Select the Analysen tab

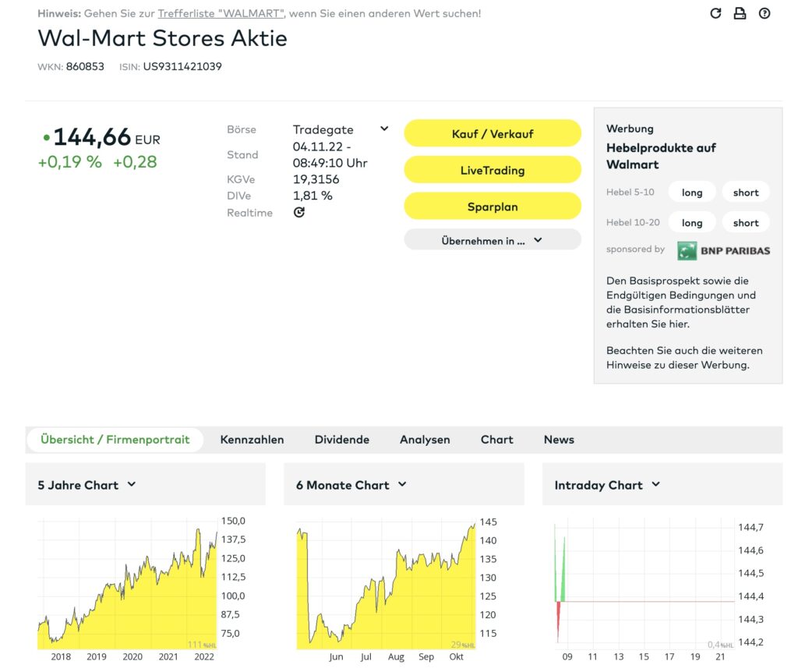[425, 440]
